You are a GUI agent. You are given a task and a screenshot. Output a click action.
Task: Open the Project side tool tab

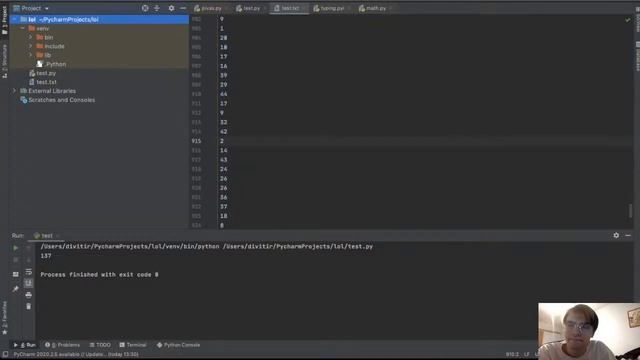pyautogui.click(x=4, y=20)
